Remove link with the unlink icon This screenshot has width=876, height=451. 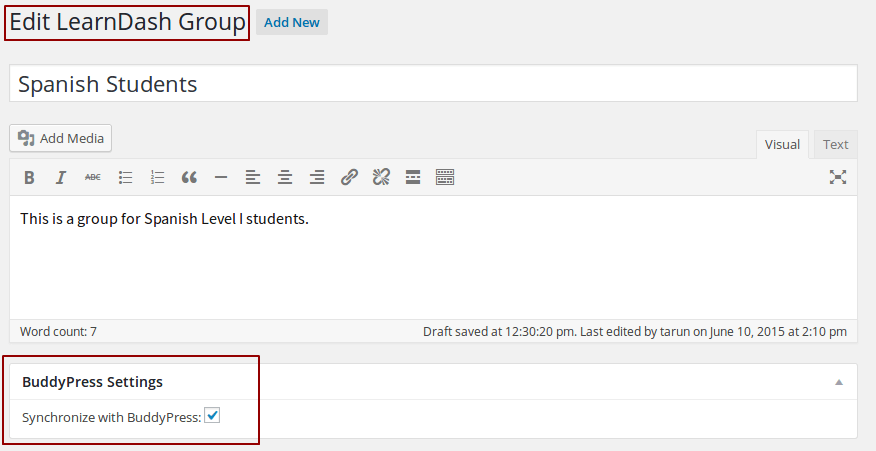click(x=381, y=178)
